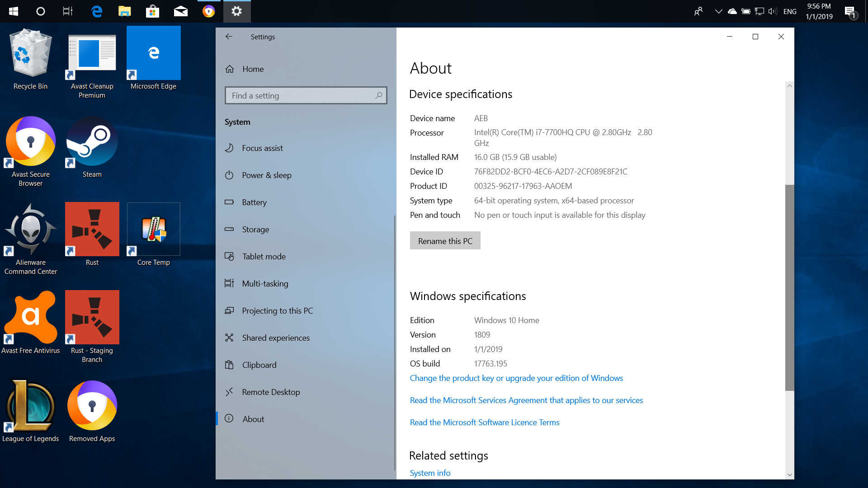
Task: Open Alienware Command Center
Action: pyautogui.click(x=30, y=230)
